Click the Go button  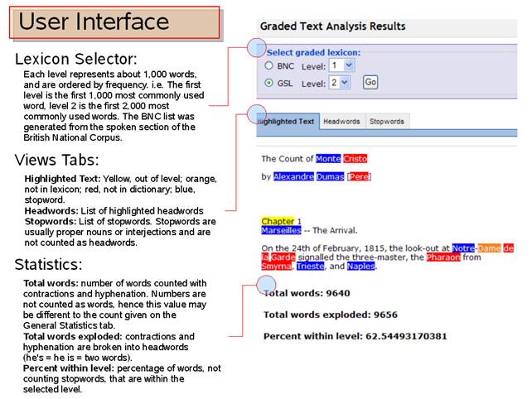[x=370, y=82]
